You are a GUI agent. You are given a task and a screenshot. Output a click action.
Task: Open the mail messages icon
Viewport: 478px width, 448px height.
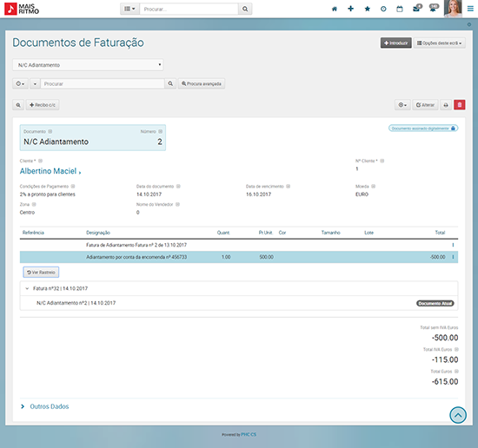416,9
